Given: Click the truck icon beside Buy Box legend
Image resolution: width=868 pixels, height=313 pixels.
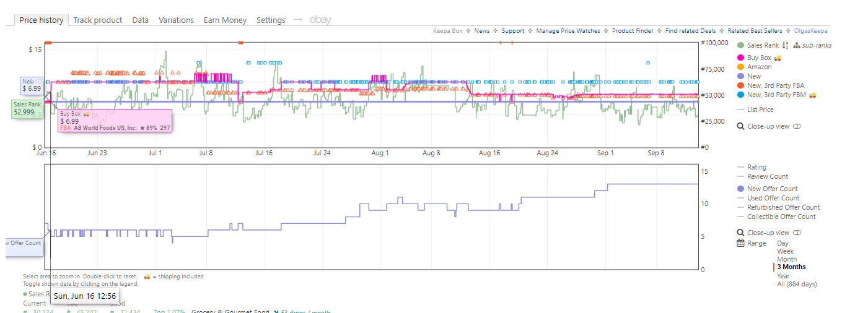Looking at the screenshot, I should click(x=777, y=58).
